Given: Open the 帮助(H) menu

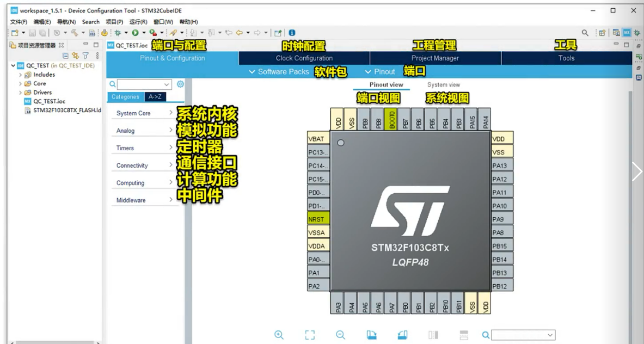Looking at the screenshot, I should (x=188, y=22).
